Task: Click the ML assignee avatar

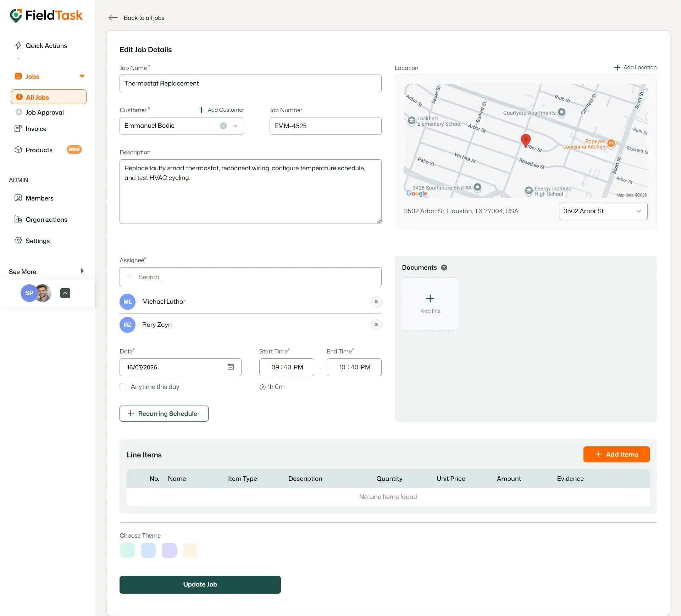Action: [x=128, y=302]
